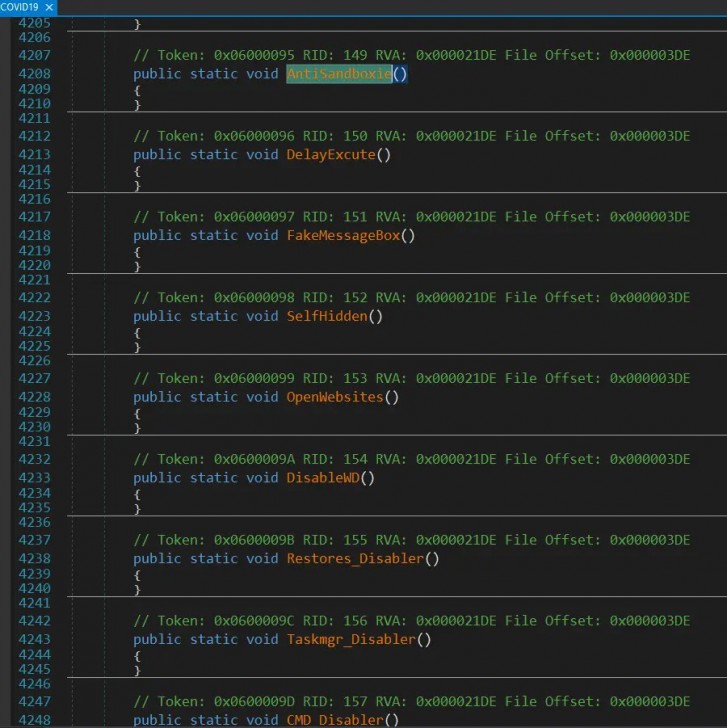Image resolution: width=727 pixels, height=728 pixels.
Task: Click the Token 0x06000098 comment line
Action: (412, 298)
